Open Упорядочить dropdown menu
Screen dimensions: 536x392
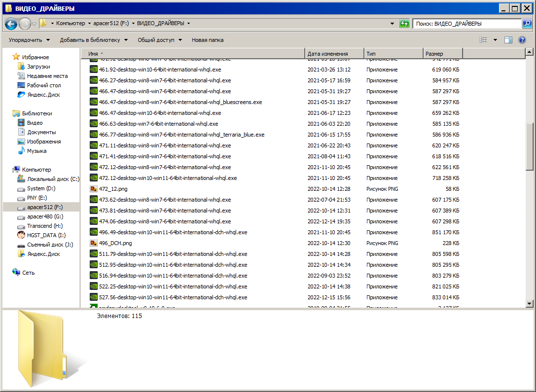29,40
